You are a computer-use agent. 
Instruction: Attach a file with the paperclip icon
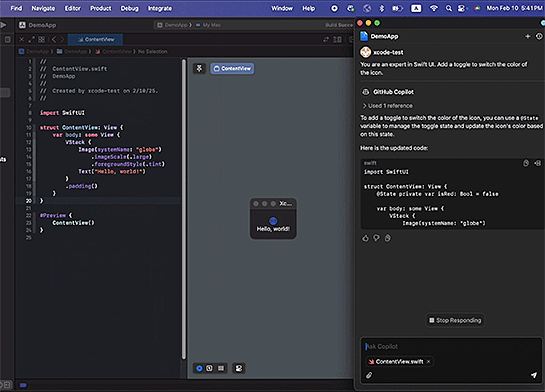click(369, 375)
